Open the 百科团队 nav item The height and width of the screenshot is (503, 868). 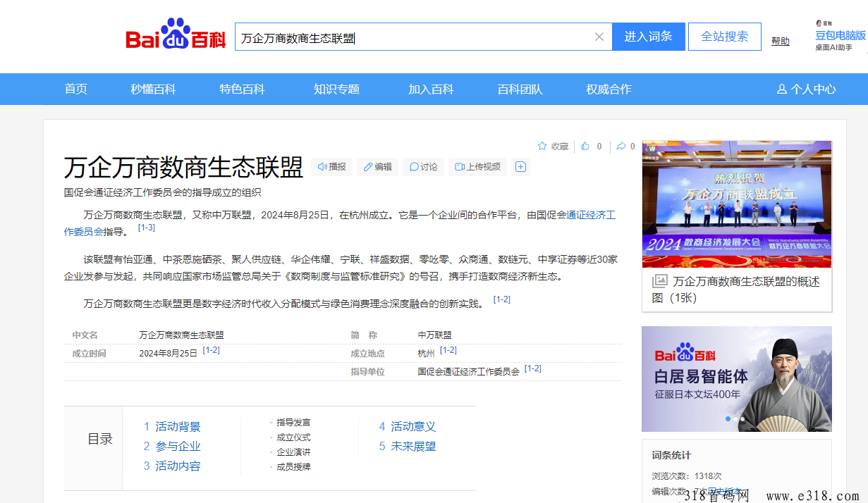(520, 89)
